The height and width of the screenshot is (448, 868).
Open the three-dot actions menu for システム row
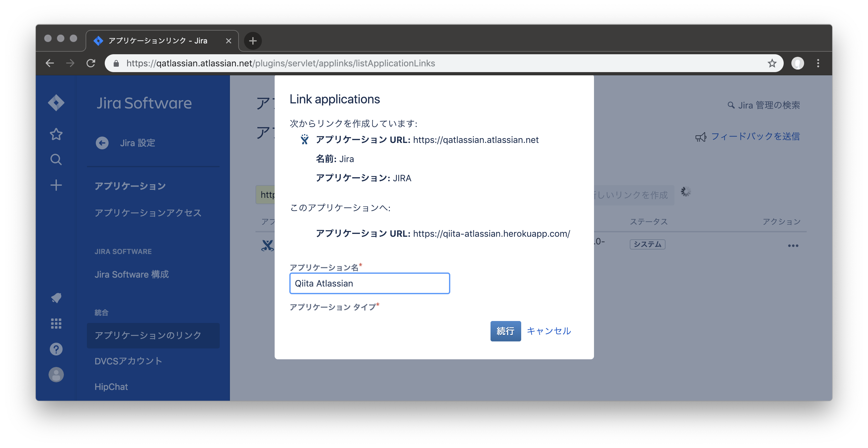(793, 245)
